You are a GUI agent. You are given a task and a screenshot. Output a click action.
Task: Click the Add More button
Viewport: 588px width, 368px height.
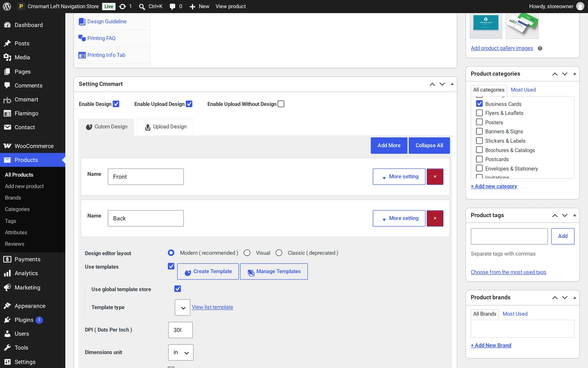[x=389, y=145]
